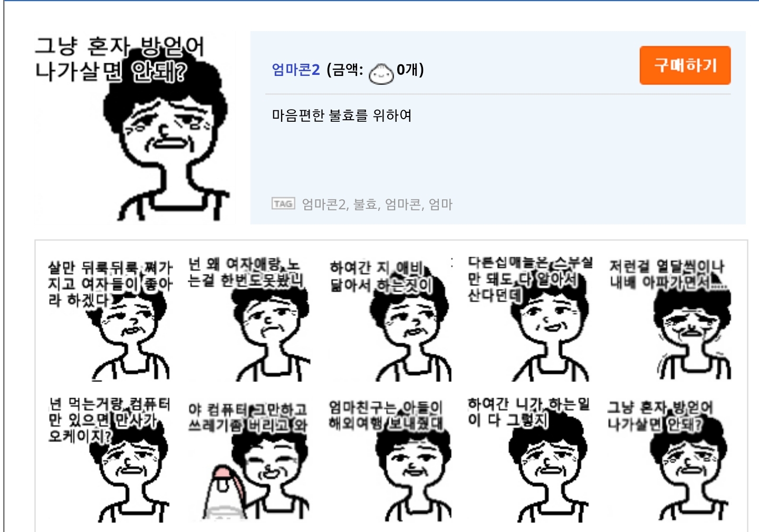The image size is (759, 532).
Task: Click the 엄마콘 tag
Action: pos(403,204)
